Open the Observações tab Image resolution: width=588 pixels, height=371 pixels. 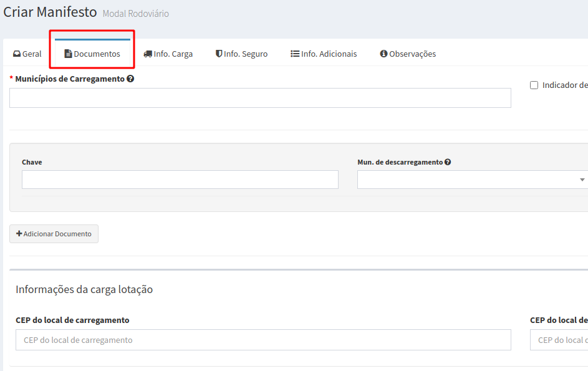tap(412, 54)
